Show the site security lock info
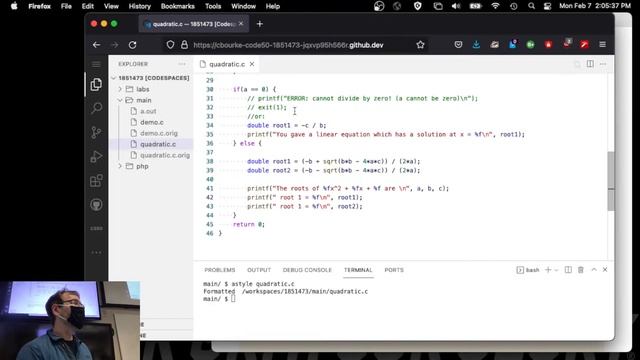 pyautogui.click(x=184, y=45)
